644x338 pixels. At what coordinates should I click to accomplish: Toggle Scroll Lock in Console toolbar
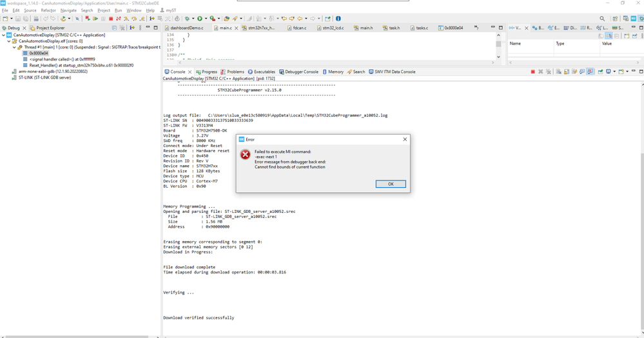pyautogui.click(x=567, y=72)
